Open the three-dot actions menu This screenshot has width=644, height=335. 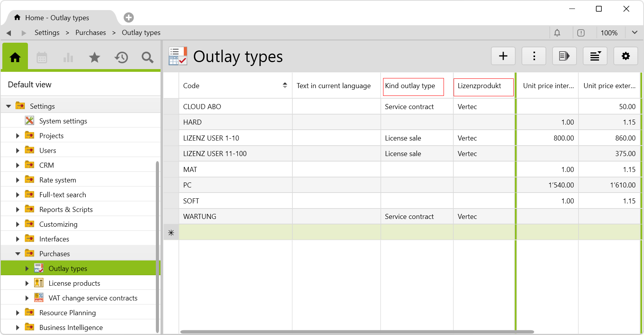tap(534, 56)
